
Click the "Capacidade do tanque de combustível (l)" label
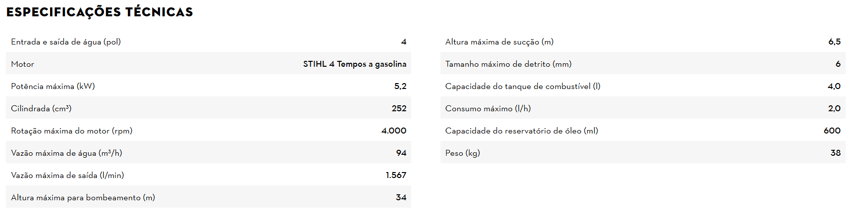[523, 87]
